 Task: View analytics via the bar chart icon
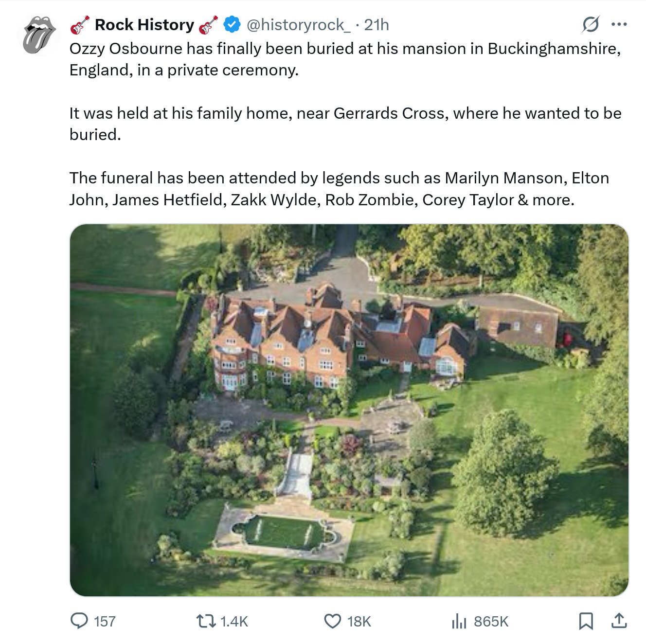(459, 621)
